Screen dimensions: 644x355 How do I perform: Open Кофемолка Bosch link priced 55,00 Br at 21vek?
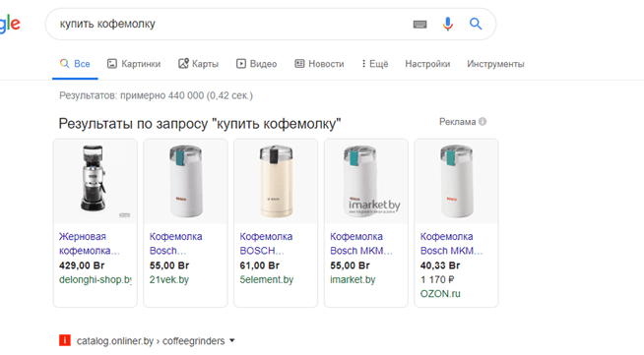tap(176, 244)
